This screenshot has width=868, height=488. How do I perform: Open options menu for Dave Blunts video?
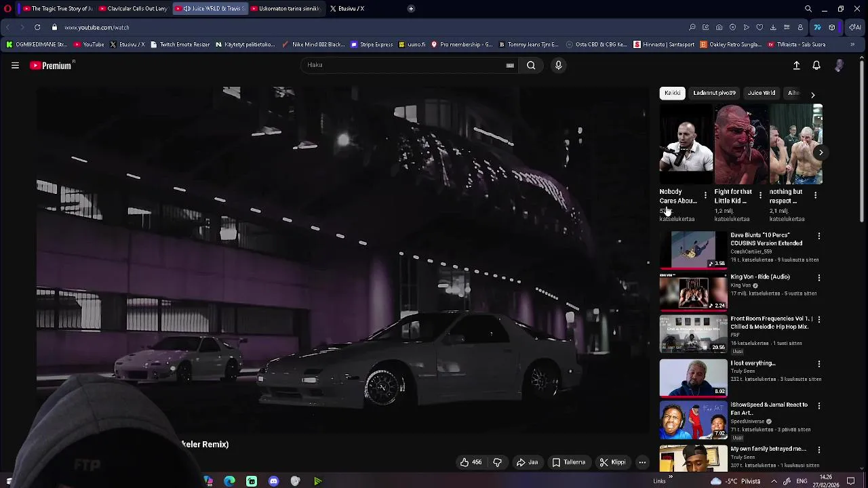(x=818, y=236)
